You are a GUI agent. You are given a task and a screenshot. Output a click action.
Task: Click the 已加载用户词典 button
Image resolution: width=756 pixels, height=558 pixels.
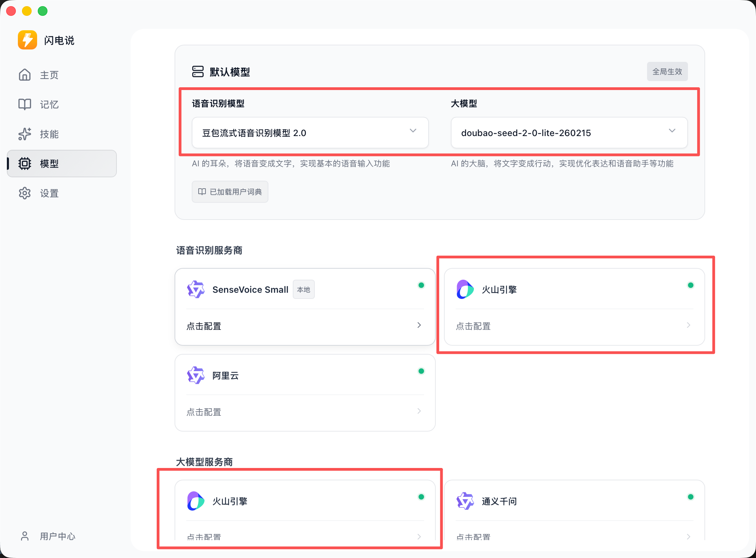pos(230,192)
